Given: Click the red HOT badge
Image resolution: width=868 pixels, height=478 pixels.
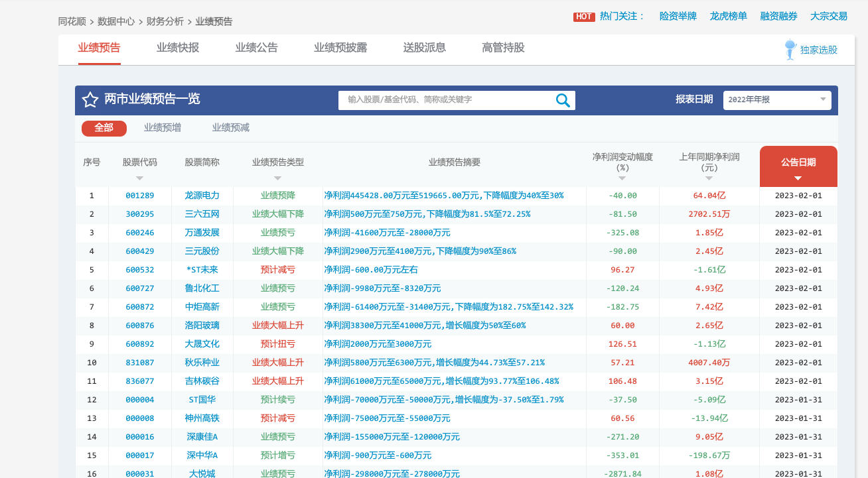Looking at the screenshot, I should click(x=584, y=17).
